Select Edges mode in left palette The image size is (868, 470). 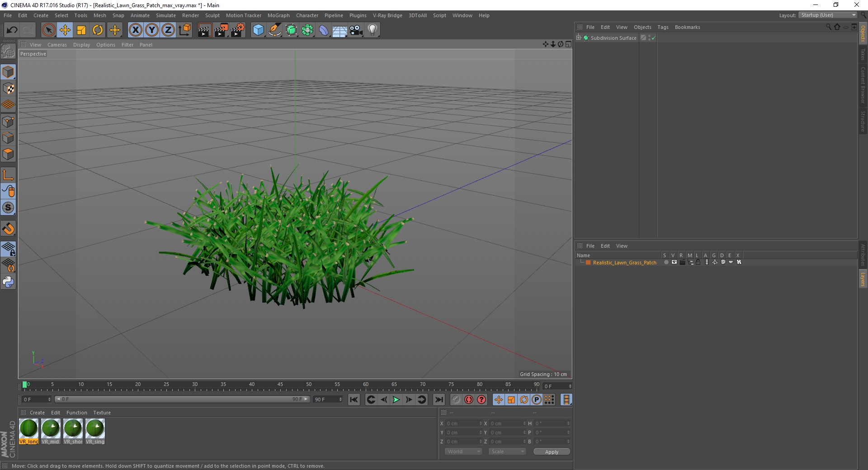click(x=8, y=138)
